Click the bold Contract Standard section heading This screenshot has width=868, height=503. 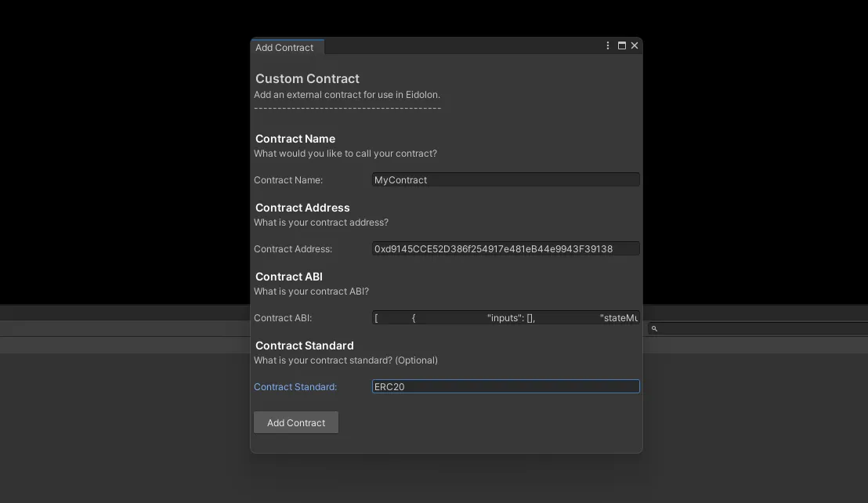tap(304, 346)
